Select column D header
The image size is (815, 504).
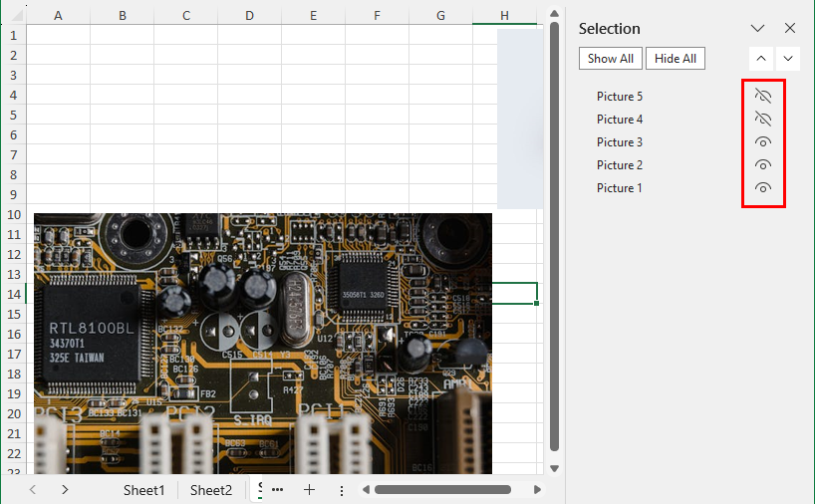[x=249, y=16]
